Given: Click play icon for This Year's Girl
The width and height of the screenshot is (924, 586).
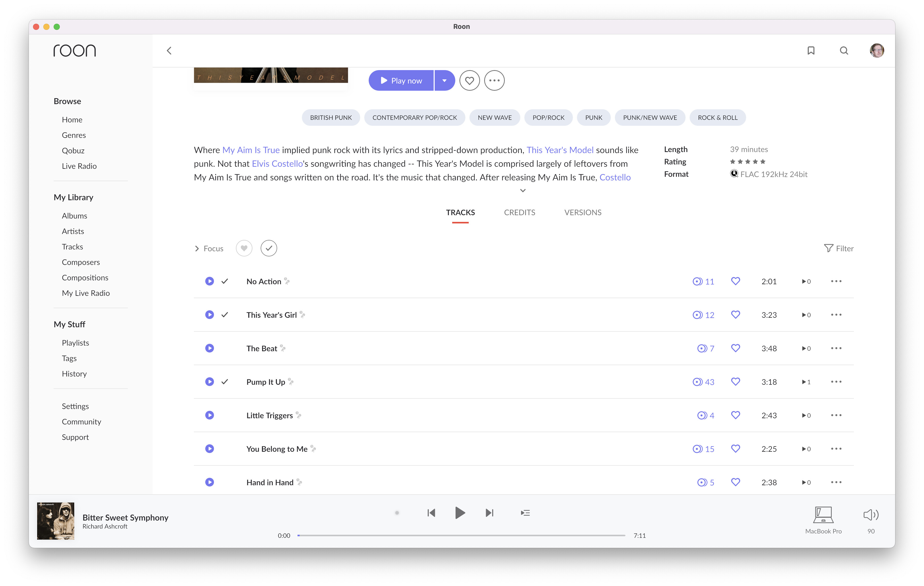Looking at the screenshot, I should [210, 314].
